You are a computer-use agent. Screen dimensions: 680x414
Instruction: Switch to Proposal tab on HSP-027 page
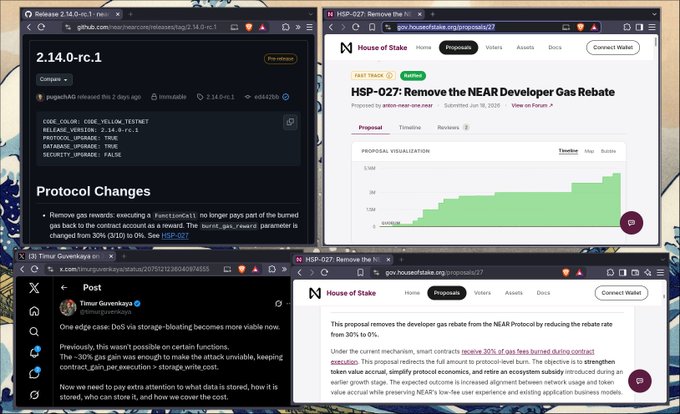[370, 127]
